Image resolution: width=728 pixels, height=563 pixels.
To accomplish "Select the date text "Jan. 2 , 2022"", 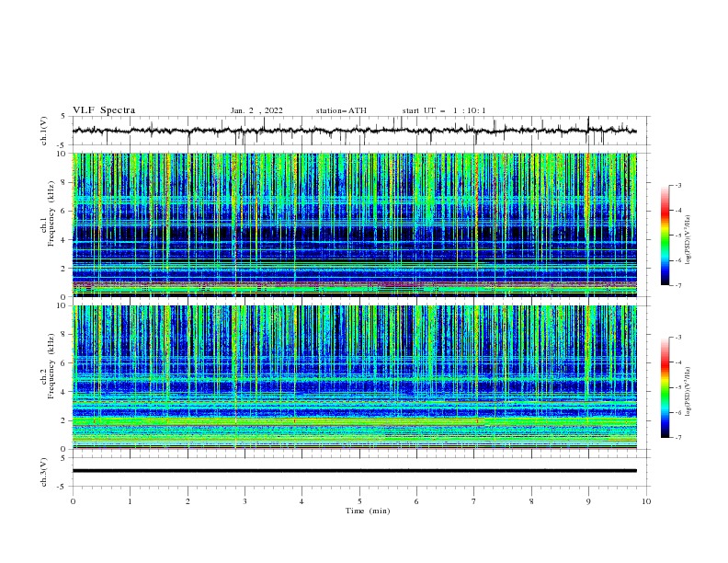I will (x=256, y=110).
